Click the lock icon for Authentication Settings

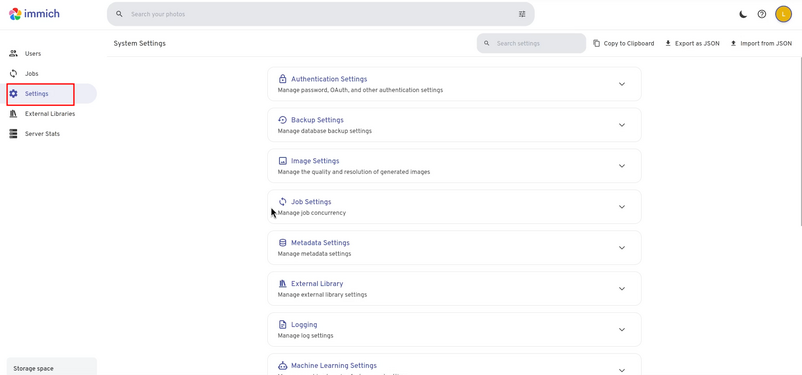282,79
